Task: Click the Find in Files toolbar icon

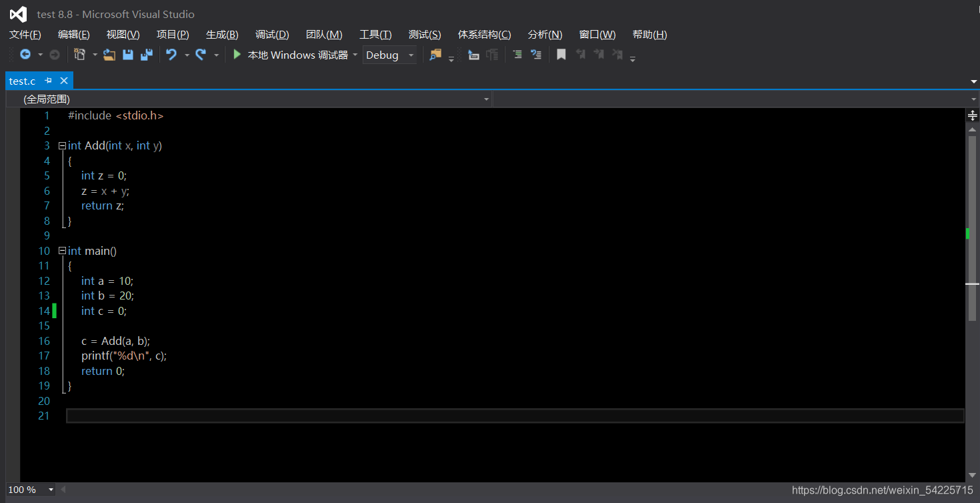Action: (435, 55)
